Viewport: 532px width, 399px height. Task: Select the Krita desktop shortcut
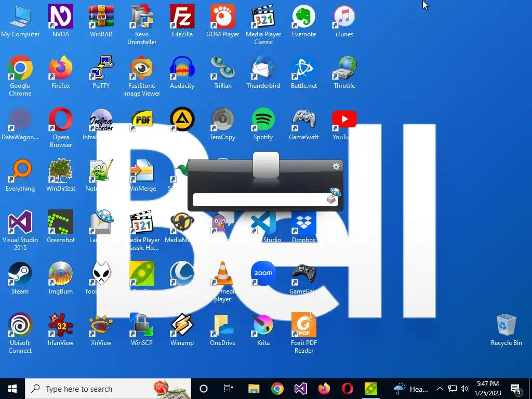tap(263, 329)
